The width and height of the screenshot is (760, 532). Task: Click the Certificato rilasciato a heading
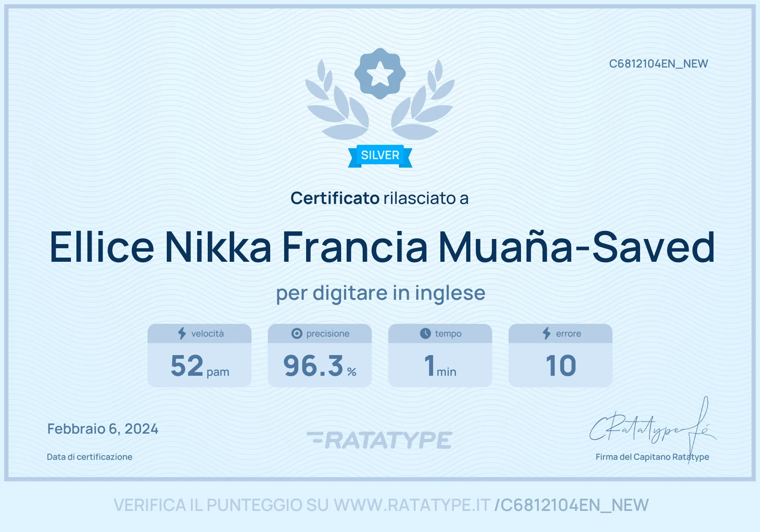point(380,198)
